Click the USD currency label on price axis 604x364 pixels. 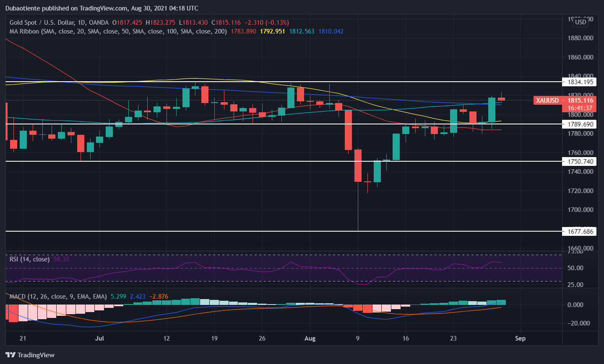[581, 22]
